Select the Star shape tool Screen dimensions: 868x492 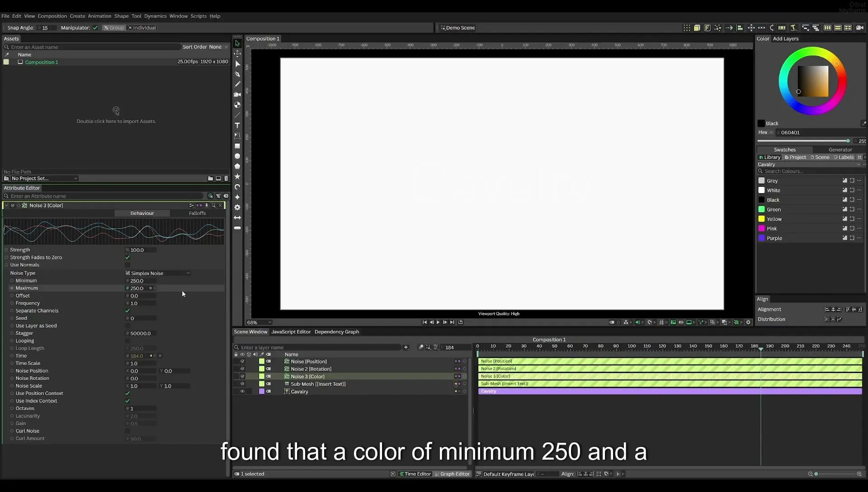[x=237, y=176]
